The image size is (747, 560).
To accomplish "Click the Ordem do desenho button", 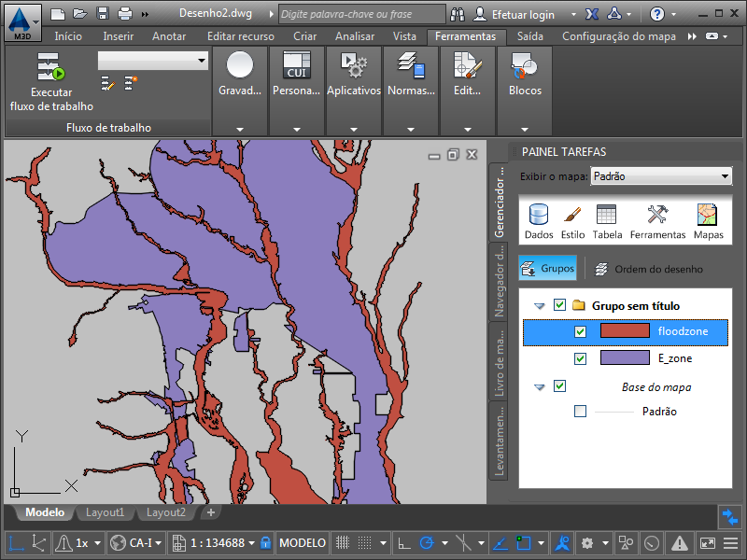I will 648,269.
